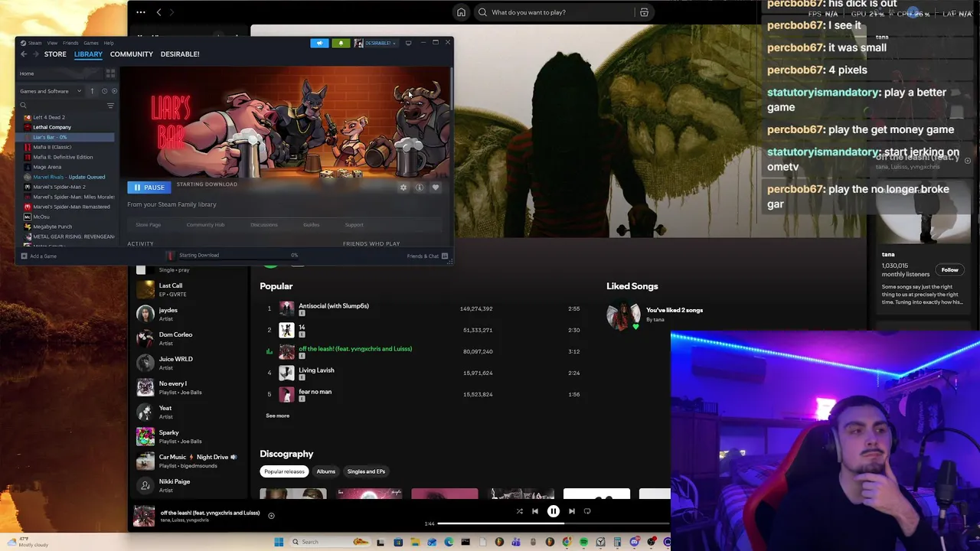Image resolution: width=980 pixels, height=551 pixels.
Task: Toggle shuffle in Spotify player
Action: tap(519, 511)
